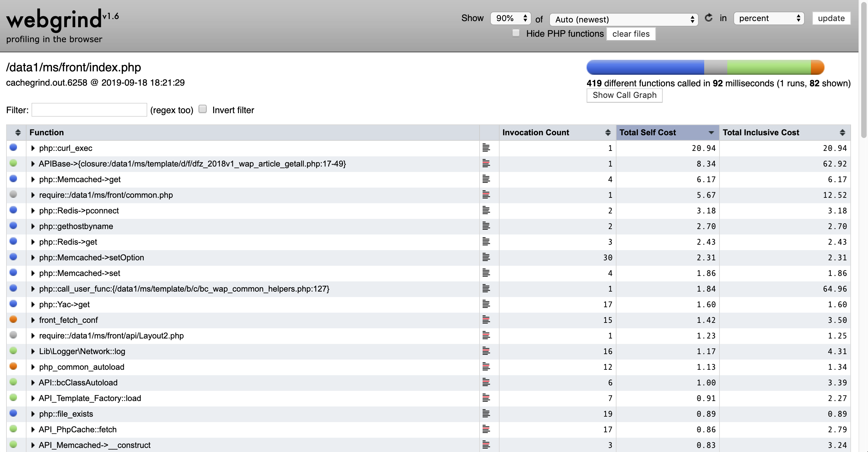Click file icon on php::file_exists row
868x452 pixels.
pyautogui.click(x=486, y=414)
